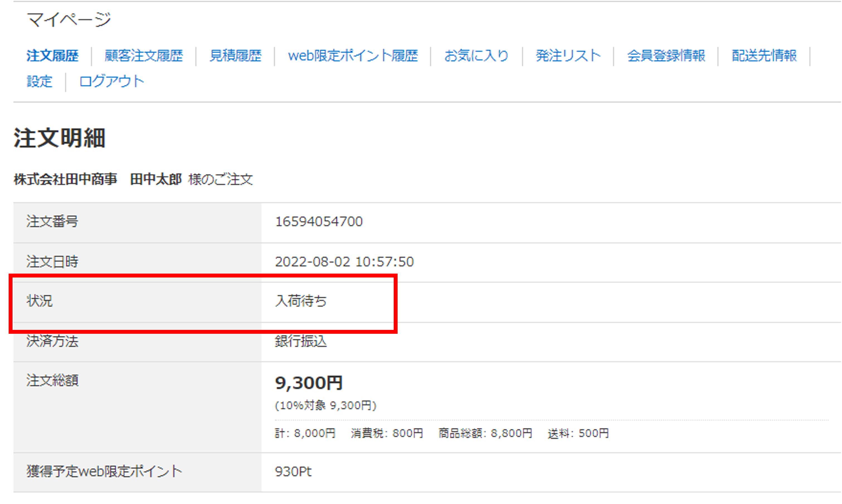Open 発注リスト page
Image resolution: width=842 pixels, height=504 pixels.
[x=568, y=55]
